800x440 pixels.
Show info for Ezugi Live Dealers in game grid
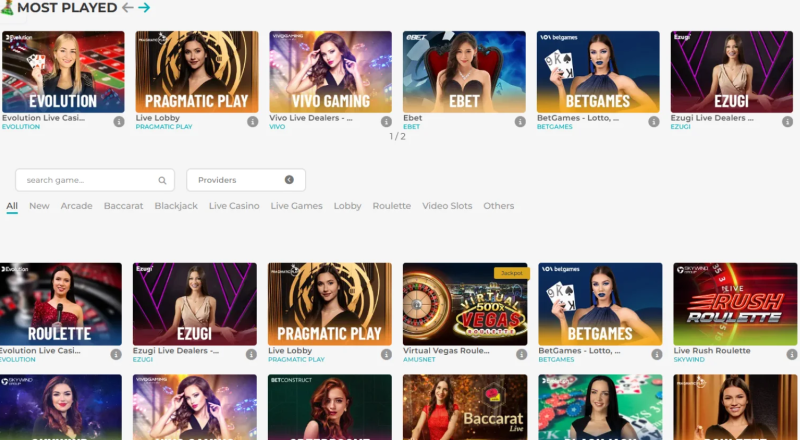pyautogui.click(x=251, y=354)
